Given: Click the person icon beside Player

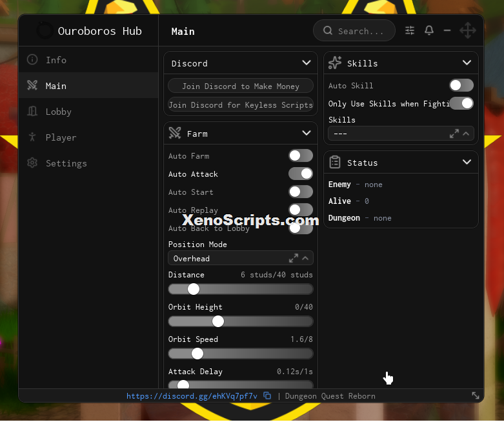Looking at the screenshot, I should [32, 137].
